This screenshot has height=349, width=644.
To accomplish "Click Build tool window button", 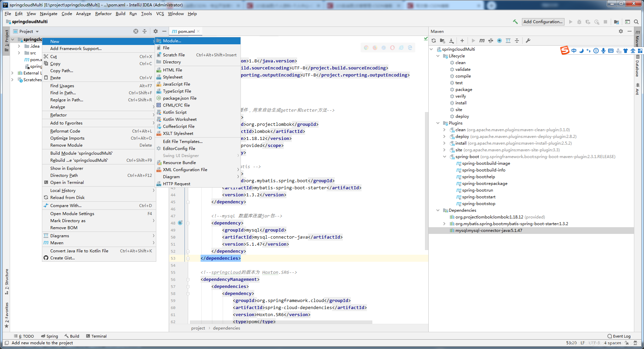I will (72, 336).
